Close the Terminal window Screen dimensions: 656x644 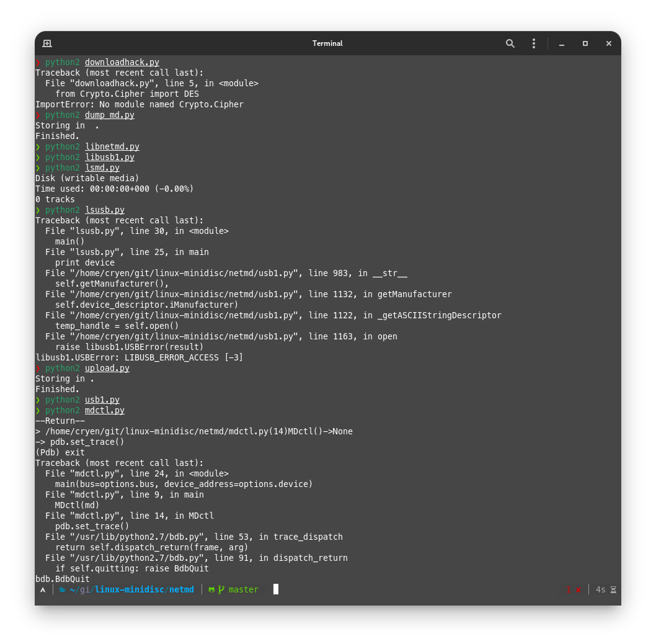click(609, 43)
